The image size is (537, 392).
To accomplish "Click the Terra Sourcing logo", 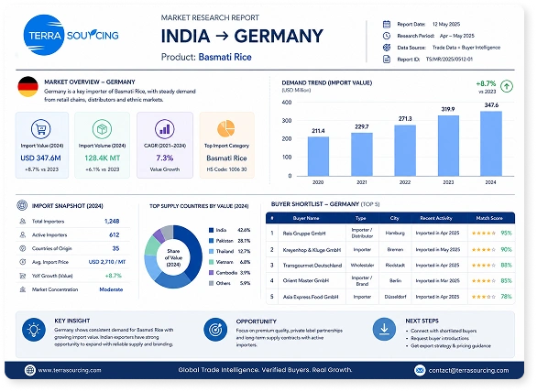I will pos(71,35).
